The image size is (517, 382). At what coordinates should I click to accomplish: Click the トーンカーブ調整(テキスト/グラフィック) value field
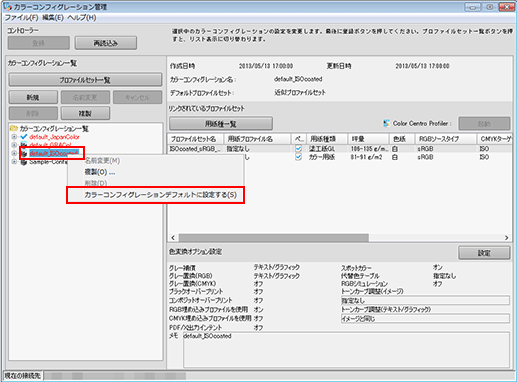pos(425,319)
